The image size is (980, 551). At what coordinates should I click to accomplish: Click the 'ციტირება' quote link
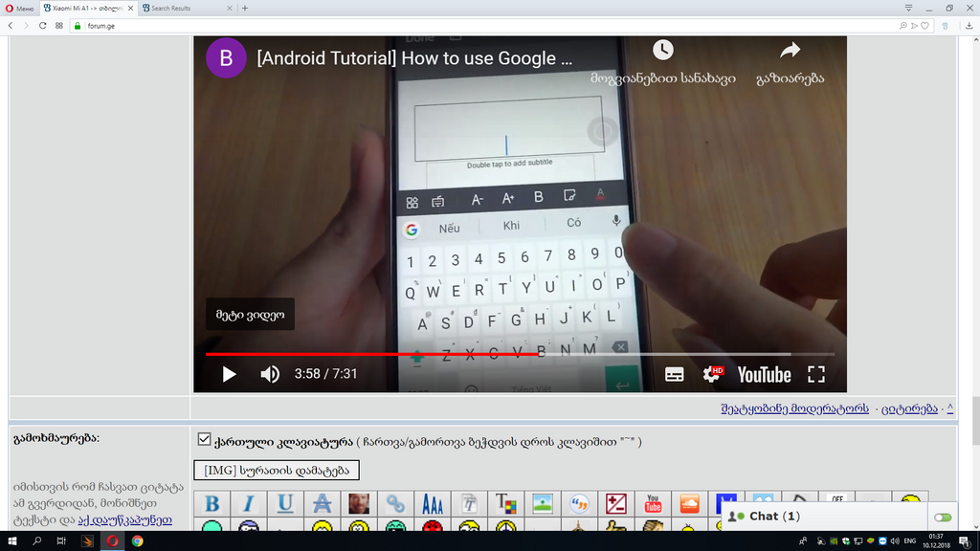pyautogui.click(x=909, y=408)
